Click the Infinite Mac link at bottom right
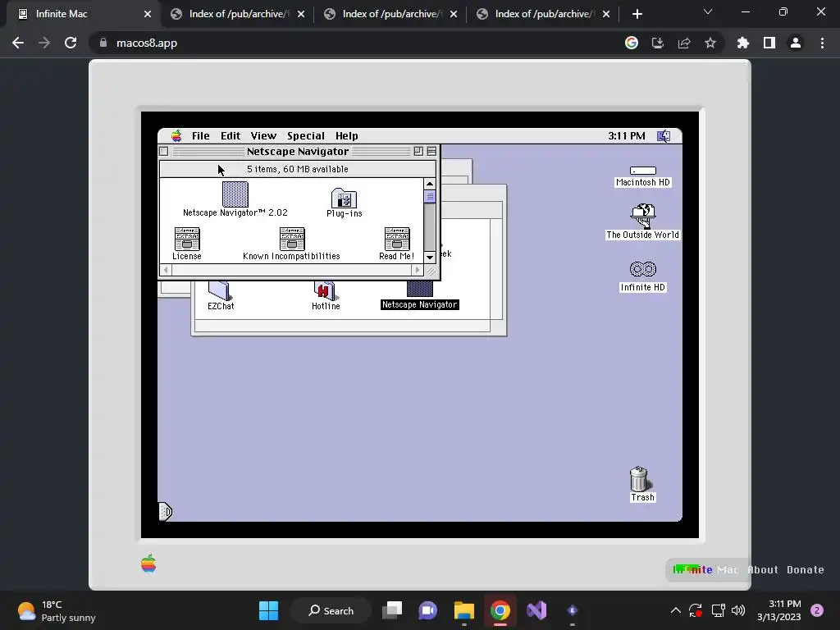This screenshot has height=630, width=840. click(x=705, y=570)
